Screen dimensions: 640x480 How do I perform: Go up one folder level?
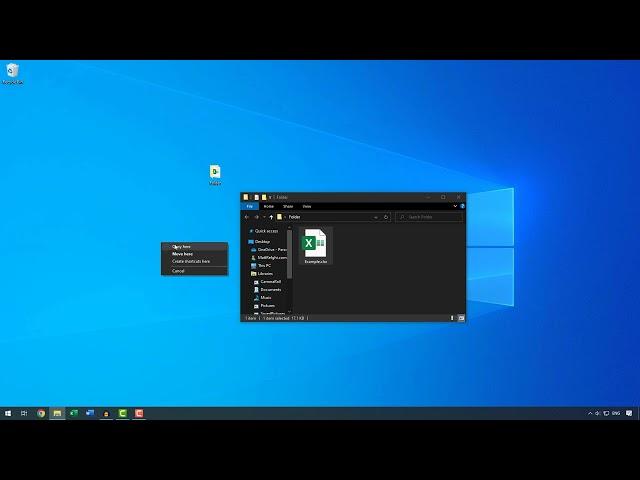[271, 217]
